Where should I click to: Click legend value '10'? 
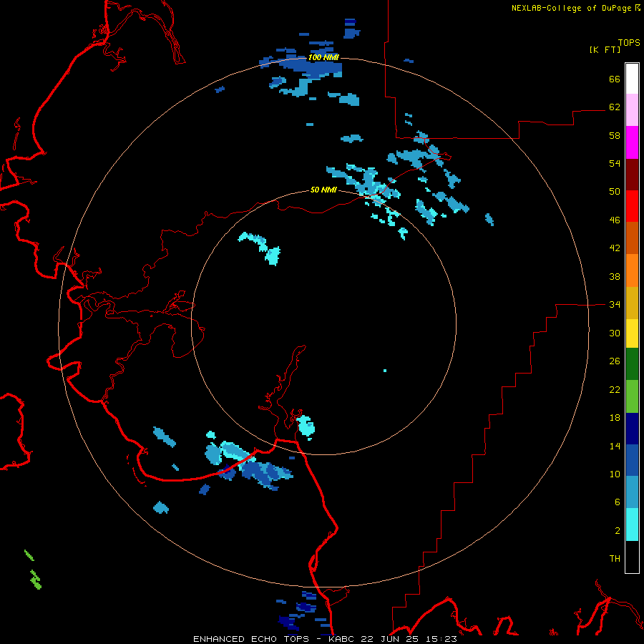coord(615,474)
